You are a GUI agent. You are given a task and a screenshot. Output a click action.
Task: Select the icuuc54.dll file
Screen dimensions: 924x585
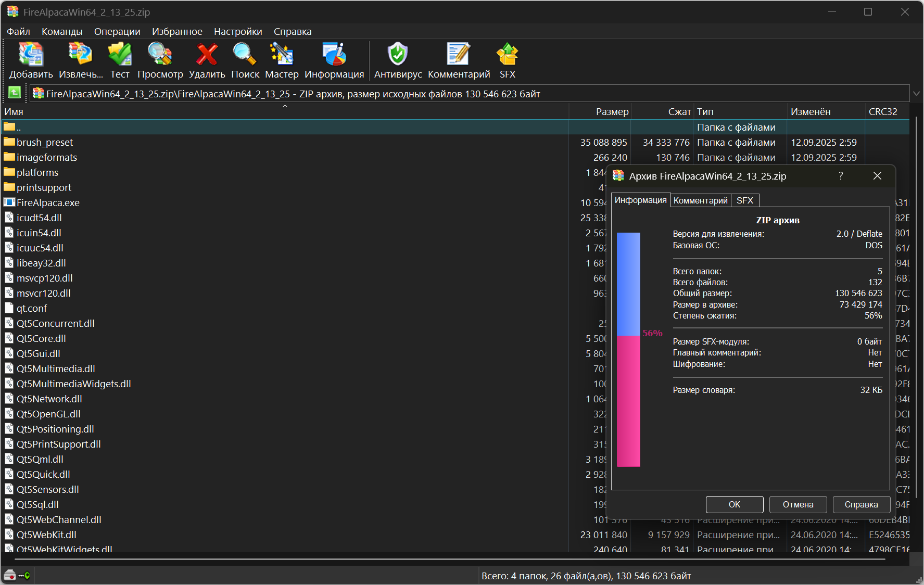[x=34, y=248]
